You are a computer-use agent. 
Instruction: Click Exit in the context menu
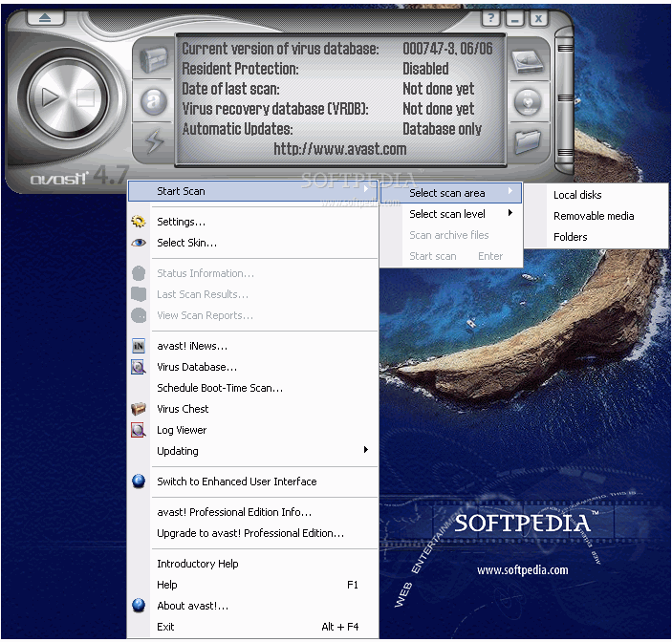point(252,627)
